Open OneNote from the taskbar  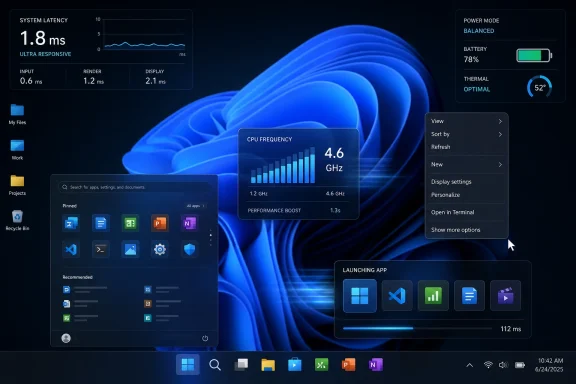pyautogui.click(x=375, y=365)
